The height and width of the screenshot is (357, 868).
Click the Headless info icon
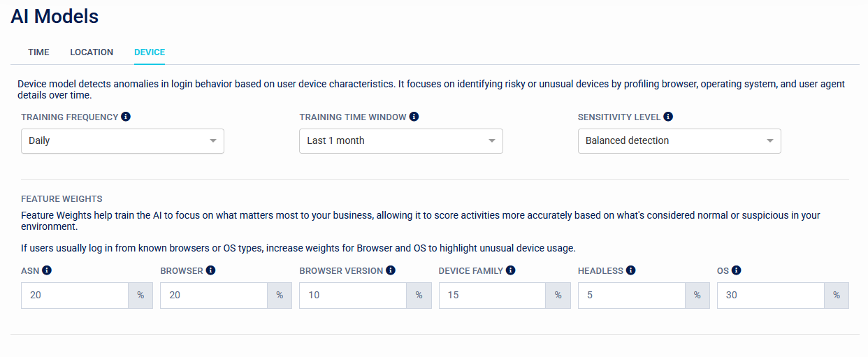(631, 270)
